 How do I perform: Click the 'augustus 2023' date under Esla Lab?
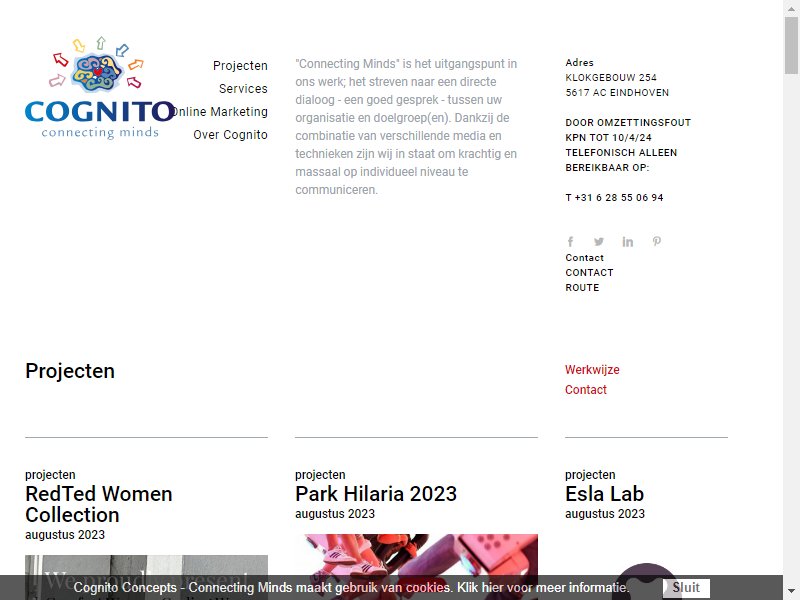coord(605,514)
